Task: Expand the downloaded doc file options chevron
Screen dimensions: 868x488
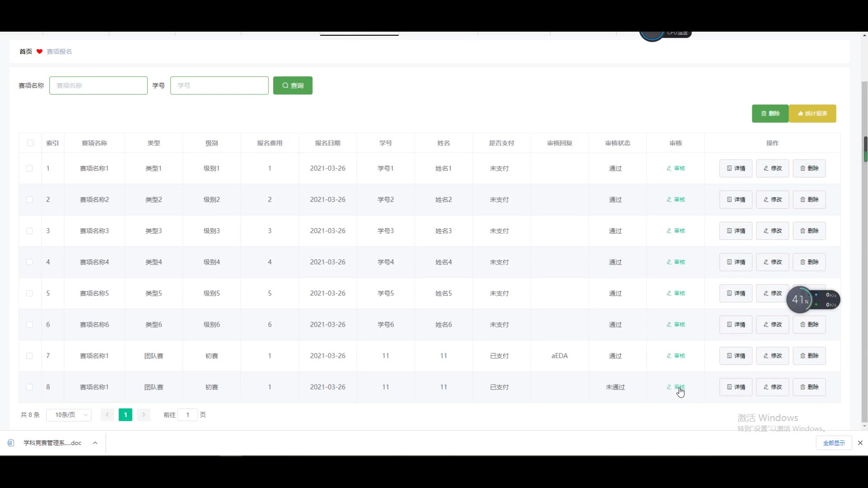Action: pyautogui.click(x=95, y=443)
